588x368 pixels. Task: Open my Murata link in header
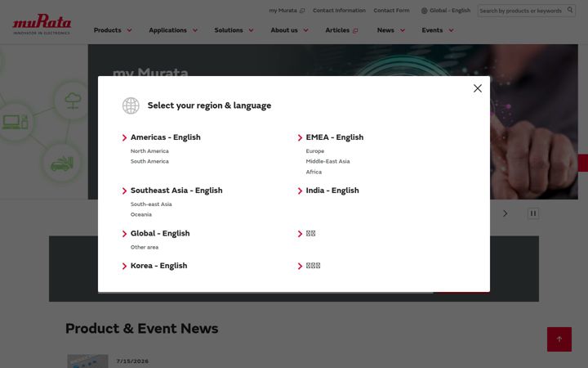coord(283,11)
